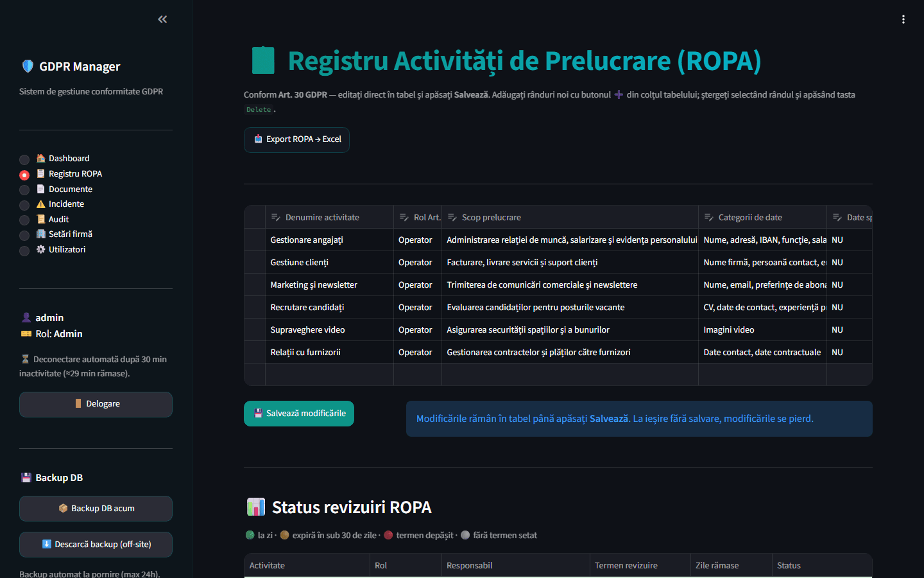Click the Categorii de date column header
This screenshot has width=924, height=578.
pos(762,217)
